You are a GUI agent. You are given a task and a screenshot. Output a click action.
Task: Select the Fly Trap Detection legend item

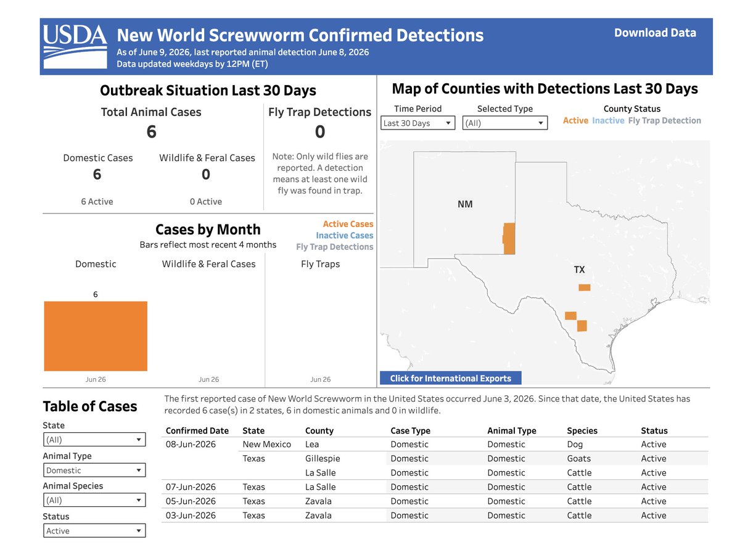pyautogui.click(x=664, y=120)
